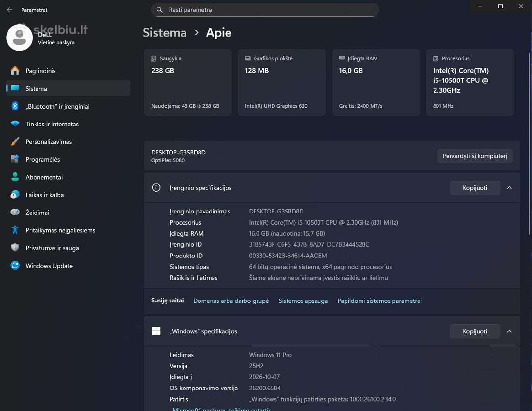The width and height of the screenshot is (532, 411).
Task: Click the back arrow icon
Action: point(10,10)
